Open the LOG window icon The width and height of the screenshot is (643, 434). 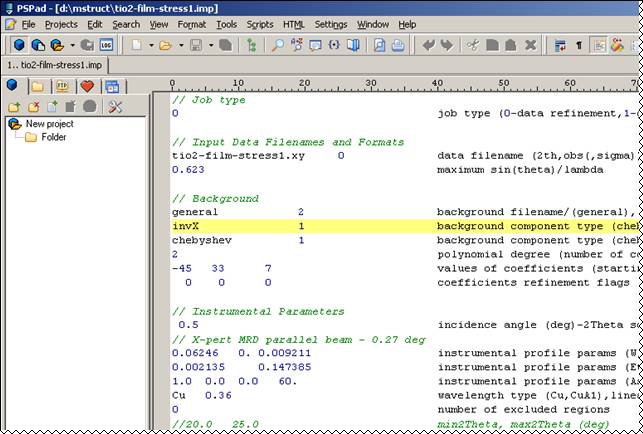[106, 45]
